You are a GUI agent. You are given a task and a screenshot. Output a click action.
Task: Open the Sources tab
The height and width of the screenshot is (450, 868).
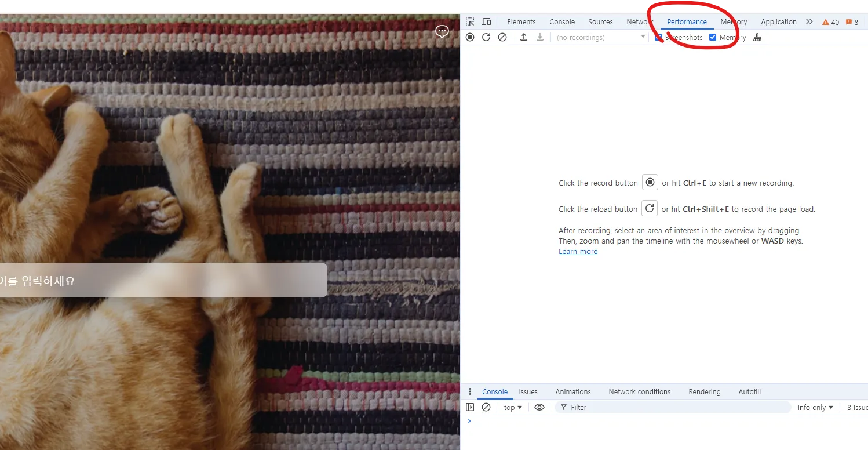coord(600,21)
